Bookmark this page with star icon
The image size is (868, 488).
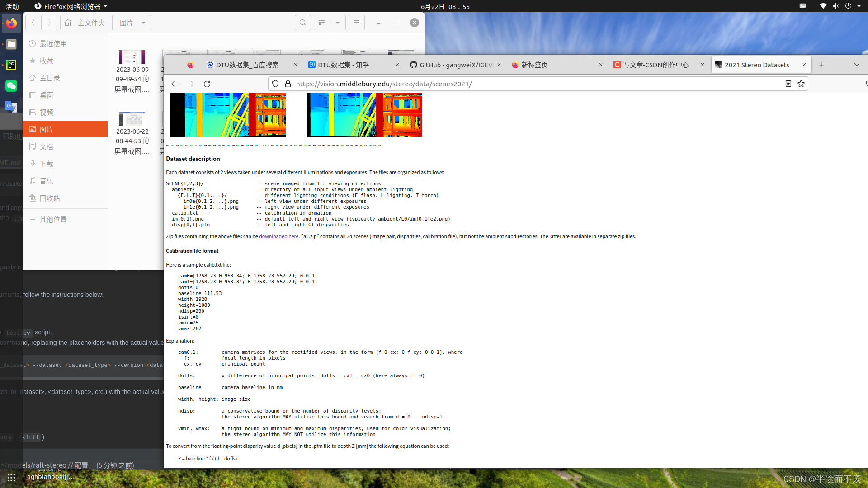tap(801, 84)
